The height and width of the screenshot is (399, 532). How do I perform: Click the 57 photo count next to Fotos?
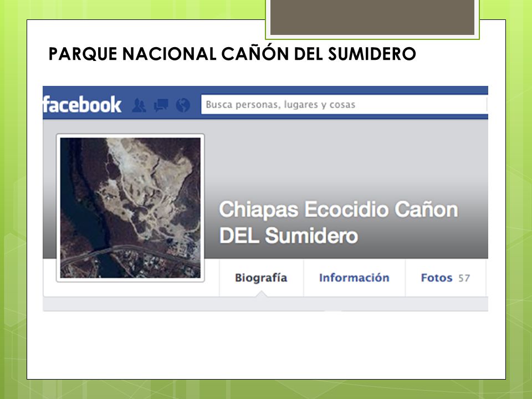click(x=464, y=278)
